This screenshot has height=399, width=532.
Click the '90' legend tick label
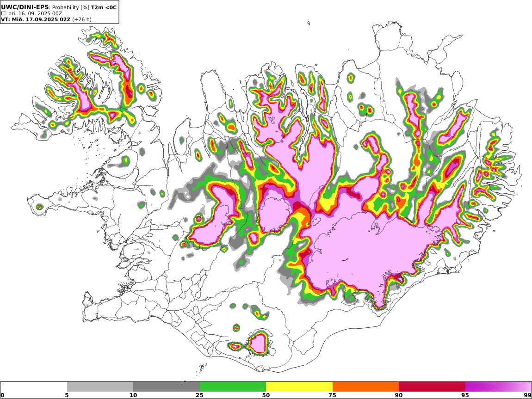399,395
